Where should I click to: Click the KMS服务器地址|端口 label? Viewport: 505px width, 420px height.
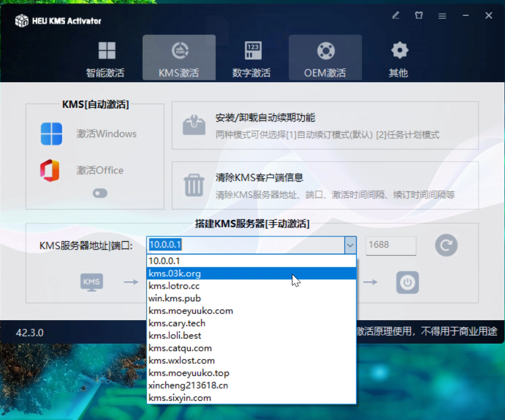[x=86, y=246]
